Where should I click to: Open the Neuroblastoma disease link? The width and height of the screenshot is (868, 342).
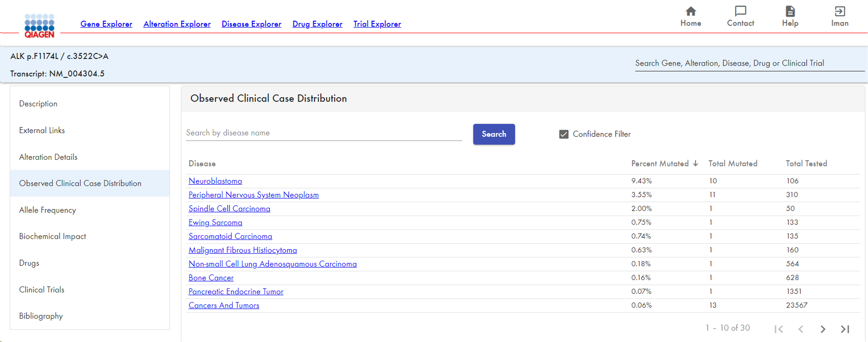pos(215,181)
